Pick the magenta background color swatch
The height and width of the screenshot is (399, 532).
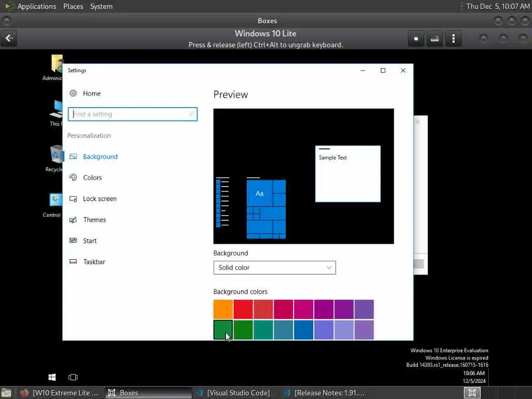(303, 309)
